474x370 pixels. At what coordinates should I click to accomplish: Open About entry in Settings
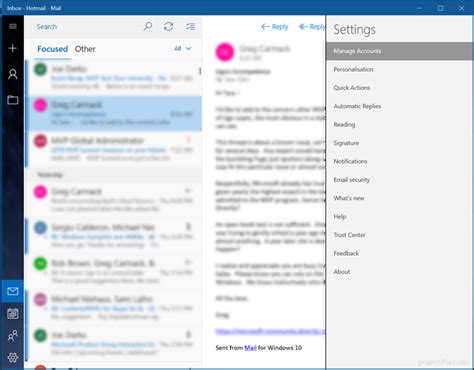pos(342,272)
